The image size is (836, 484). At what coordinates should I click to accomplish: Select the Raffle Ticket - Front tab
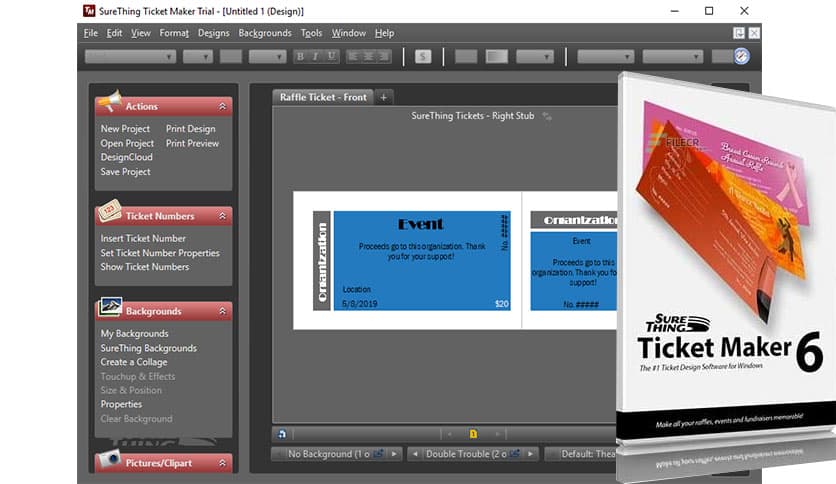(x=323, y=97)
